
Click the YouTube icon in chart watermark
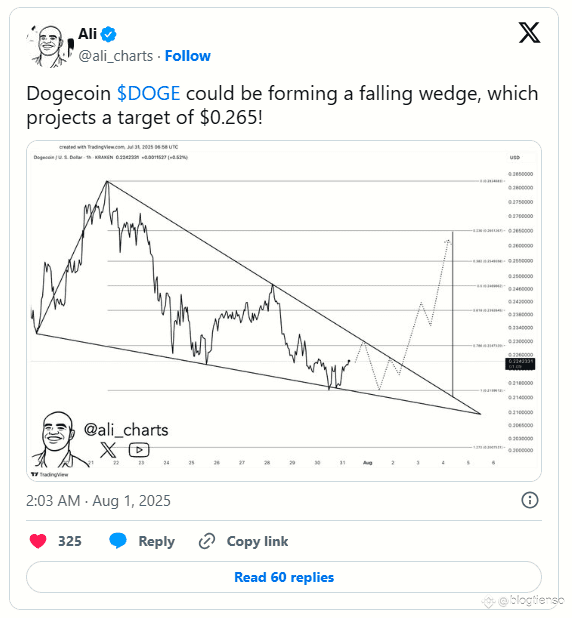click(139, 450)
